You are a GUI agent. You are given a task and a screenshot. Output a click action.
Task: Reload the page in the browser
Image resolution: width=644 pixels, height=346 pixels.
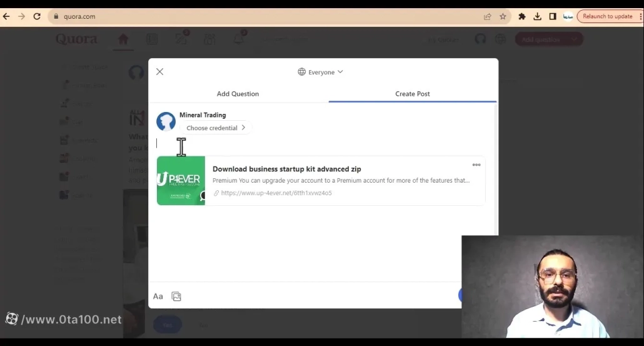click(37, 17)
